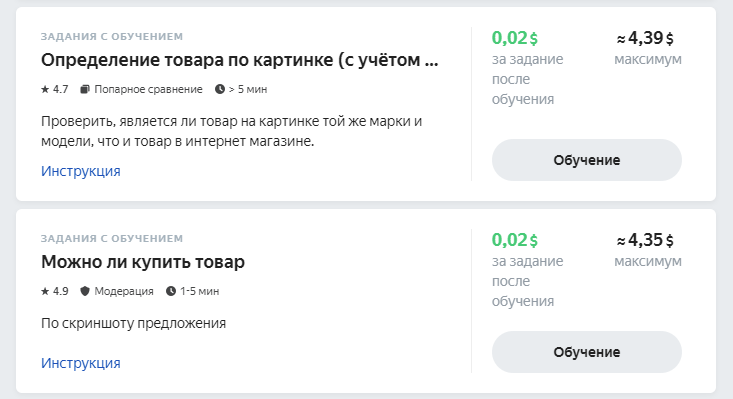
Task: Start Обучение for Можно ли купить товар
Action: tap(587, 352)
